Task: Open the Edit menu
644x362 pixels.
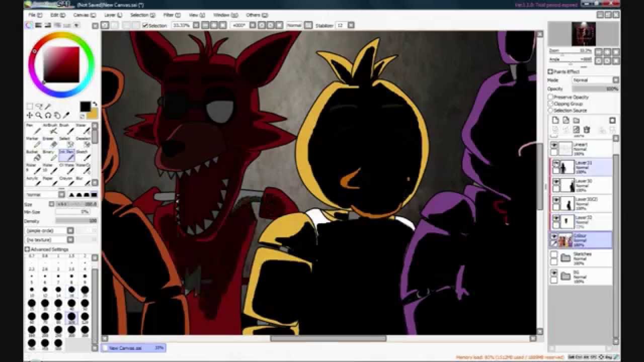Action: click(57, 15)
